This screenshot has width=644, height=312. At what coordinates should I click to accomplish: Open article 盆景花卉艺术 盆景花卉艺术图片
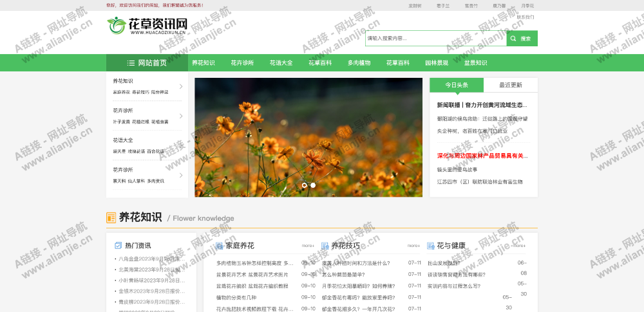coord(252,275)
